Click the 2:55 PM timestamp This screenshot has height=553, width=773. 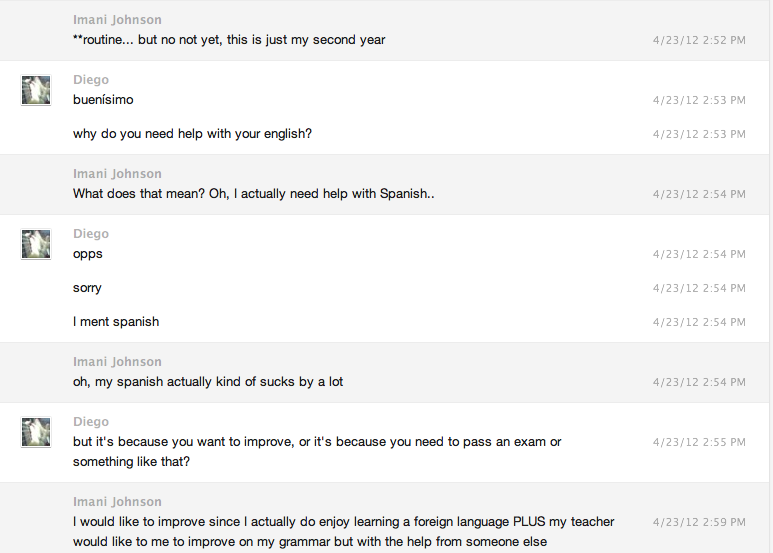(x=699, y=442)
